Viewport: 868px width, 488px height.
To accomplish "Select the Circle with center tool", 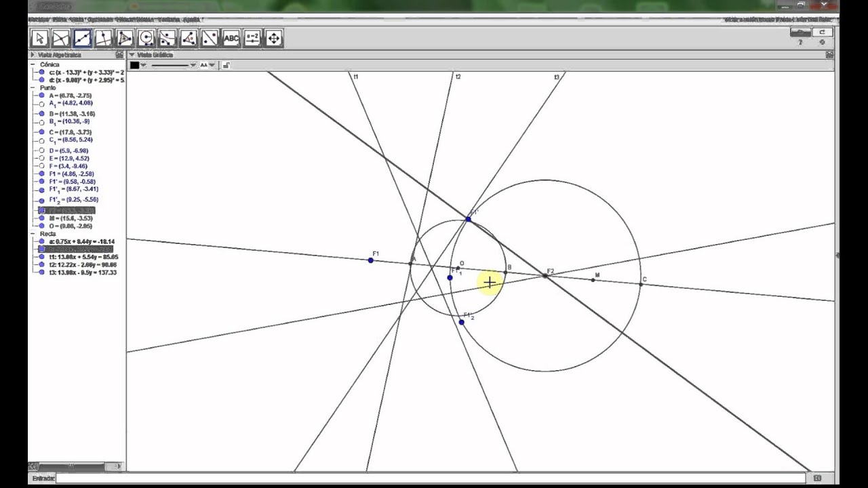I will 146,38.
